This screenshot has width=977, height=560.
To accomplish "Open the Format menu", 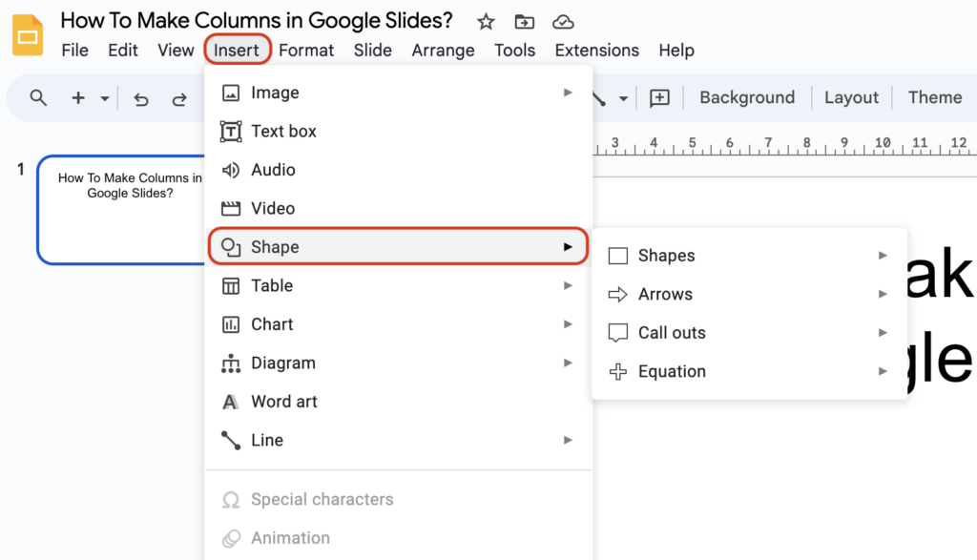I will pos(306,51).
